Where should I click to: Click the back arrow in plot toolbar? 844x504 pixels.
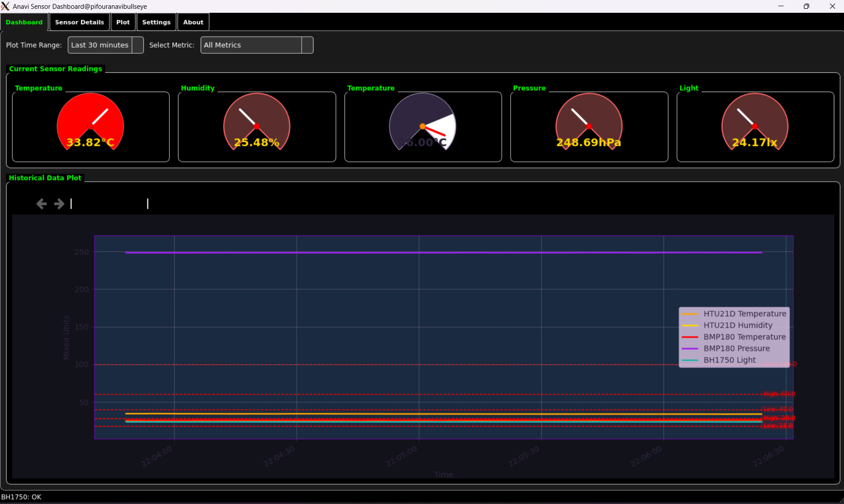click(41, 204)
